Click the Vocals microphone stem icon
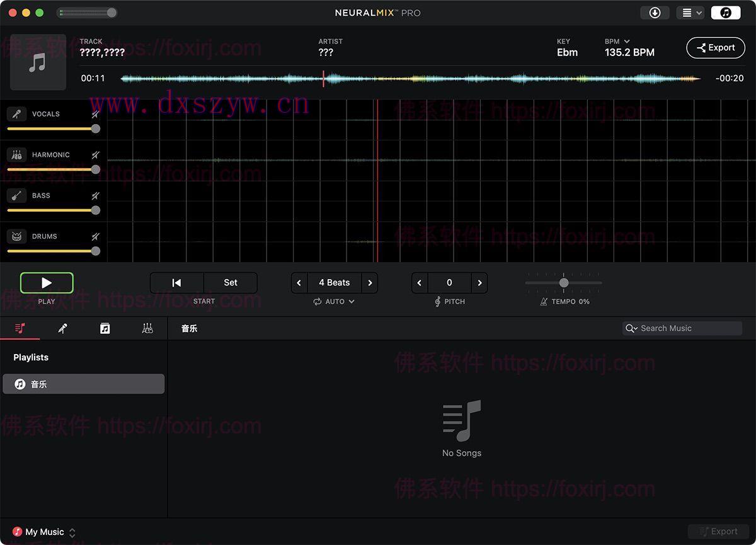The image size is (756, 545). (x=17, y=114)
